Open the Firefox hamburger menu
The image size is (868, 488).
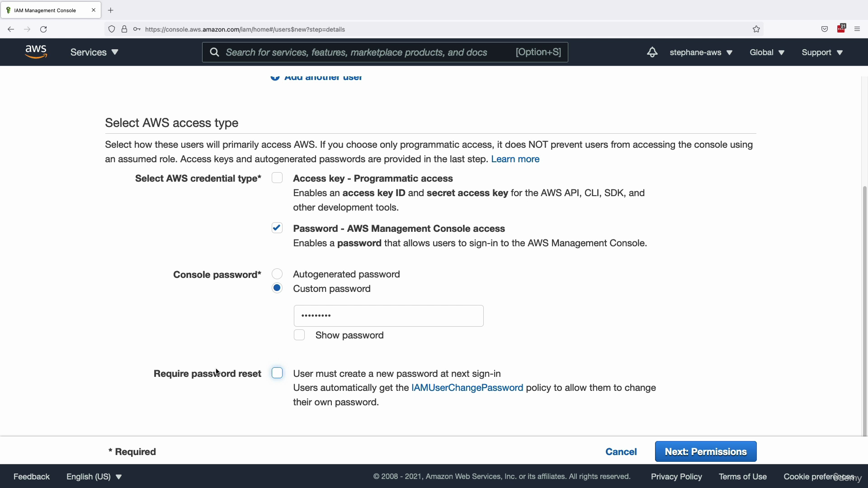[x=857, y=29]
